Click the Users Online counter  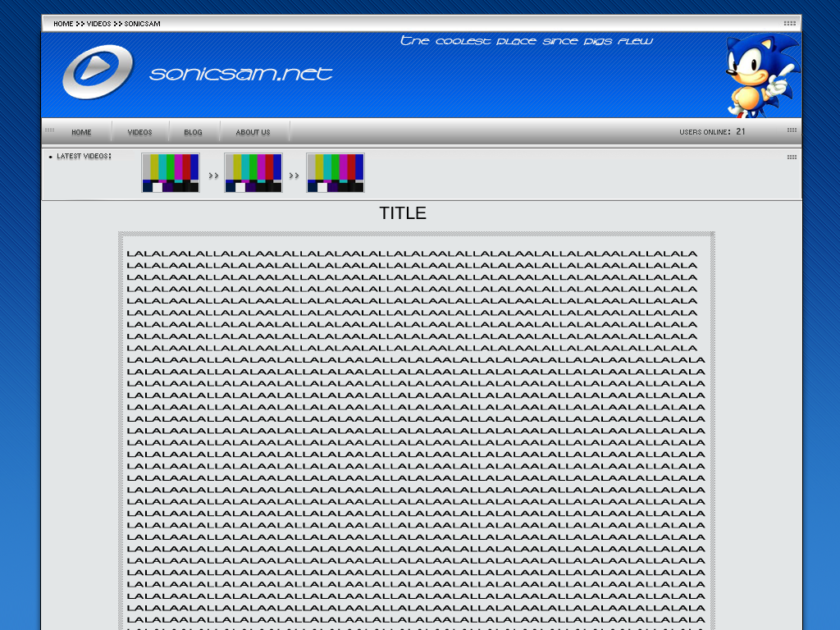(712, 132)
